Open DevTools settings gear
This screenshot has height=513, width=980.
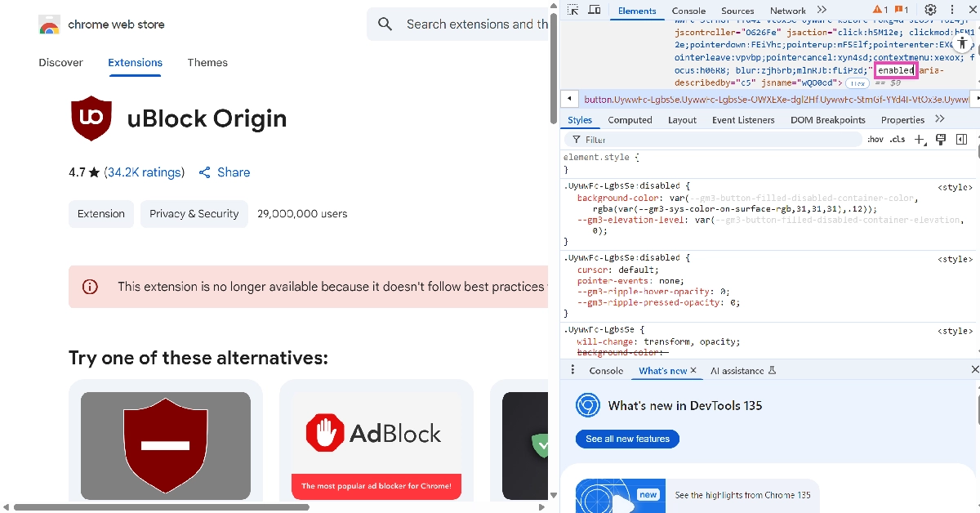click(930, 10)
